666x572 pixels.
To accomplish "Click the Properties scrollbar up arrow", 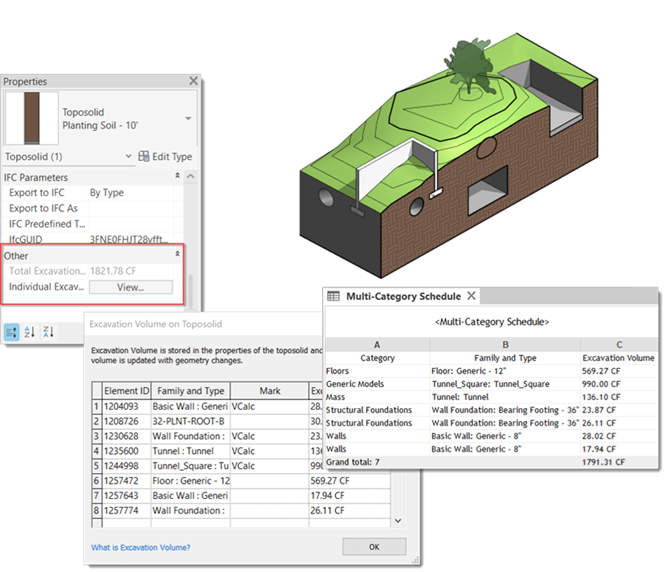I will click(191, 176).
